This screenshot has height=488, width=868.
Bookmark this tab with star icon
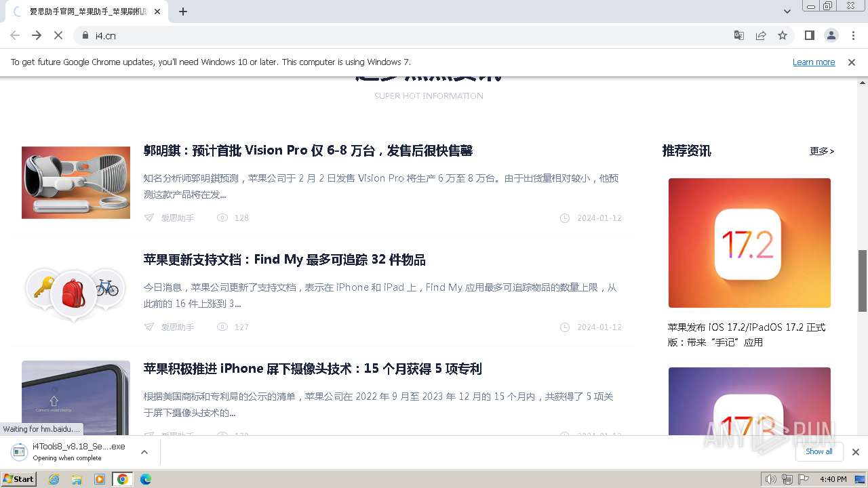783,35
